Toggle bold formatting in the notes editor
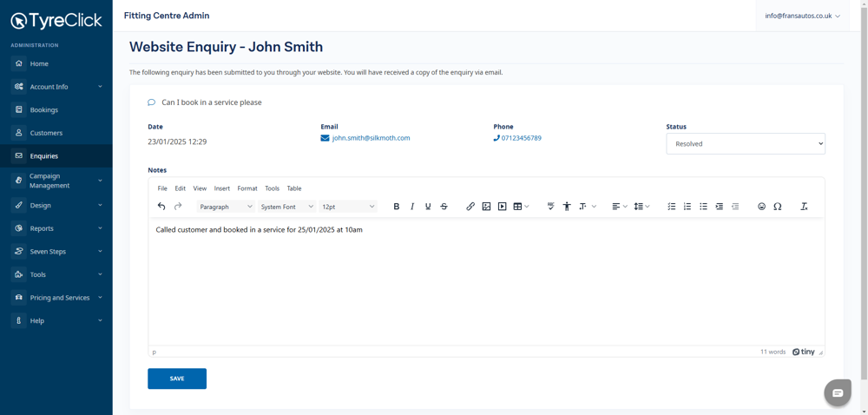 [x=397, y=207]
